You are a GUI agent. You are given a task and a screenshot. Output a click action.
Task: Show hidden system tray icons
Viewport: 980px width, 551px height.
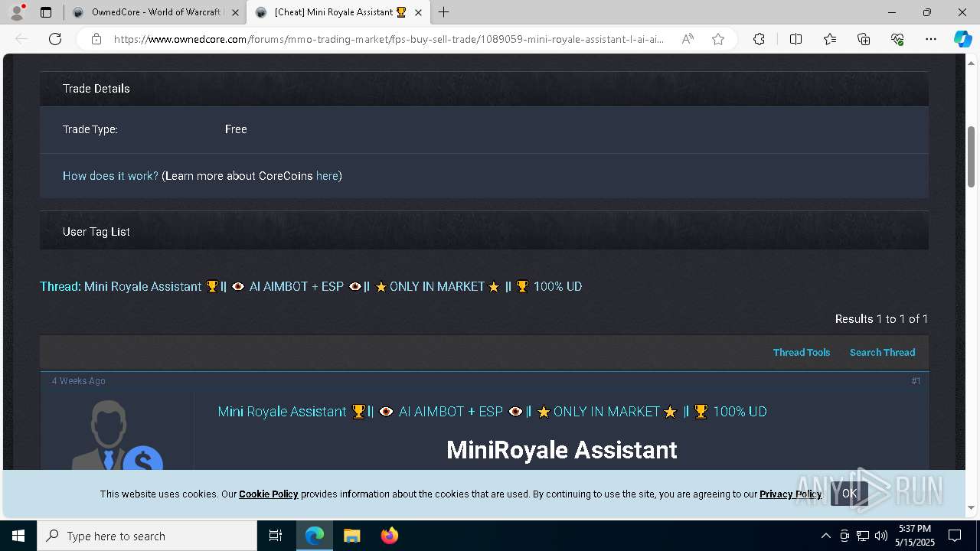click(x=825, y=536)
